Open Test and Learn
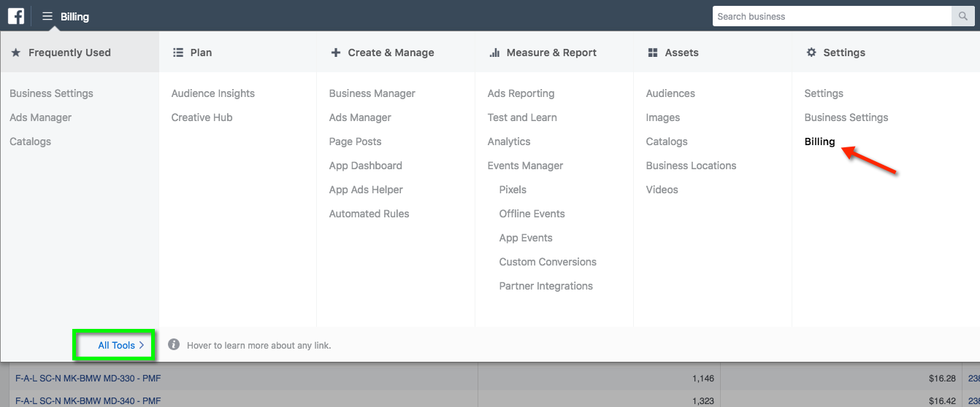Viewport: 980px width, 407px height. pos(522,117)
